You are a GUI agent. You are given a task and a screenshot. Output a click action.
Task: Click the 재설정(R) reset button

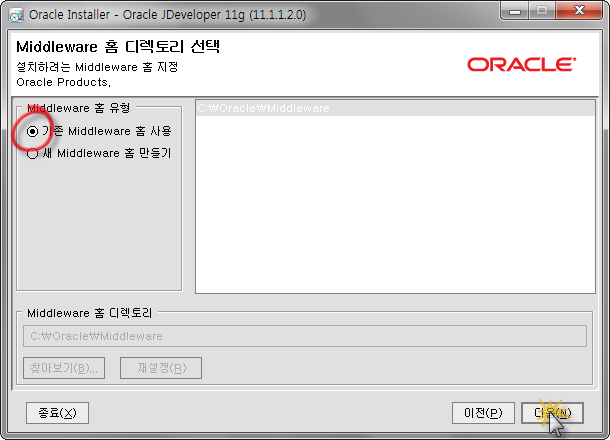(161, 368)
